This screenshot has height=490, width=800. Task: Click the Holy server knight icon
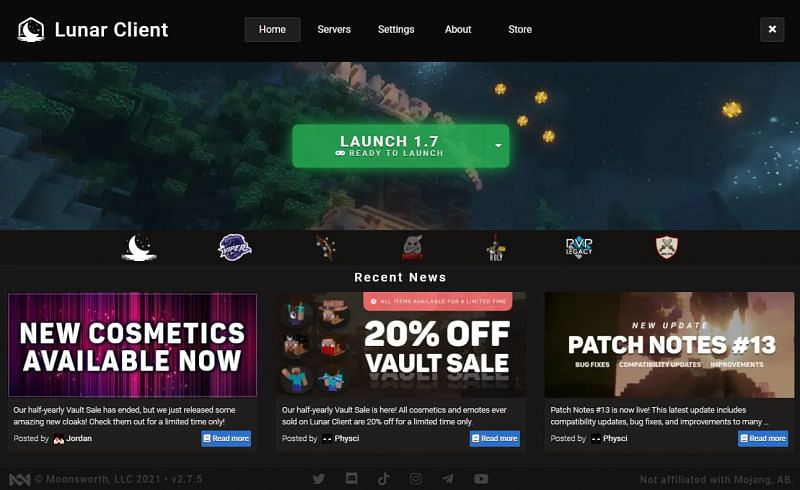tap(495, 248)
